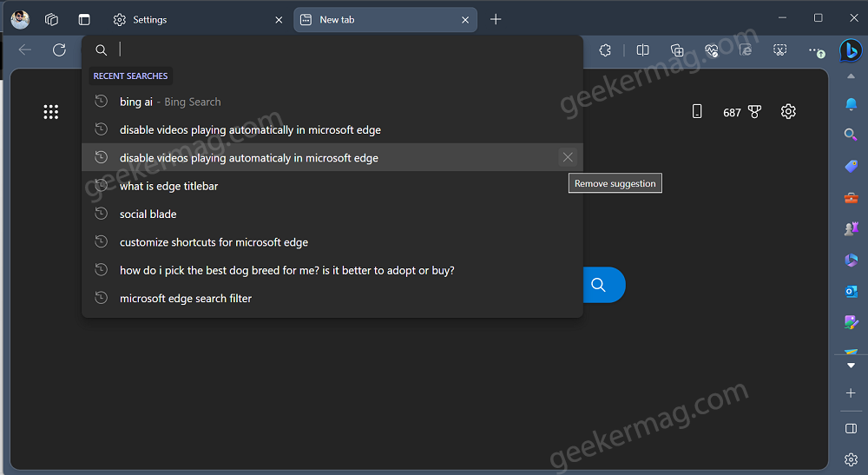Select 'what is edge titlebar' suggestion
868x475 pixels.
click(x=332, y=186)
